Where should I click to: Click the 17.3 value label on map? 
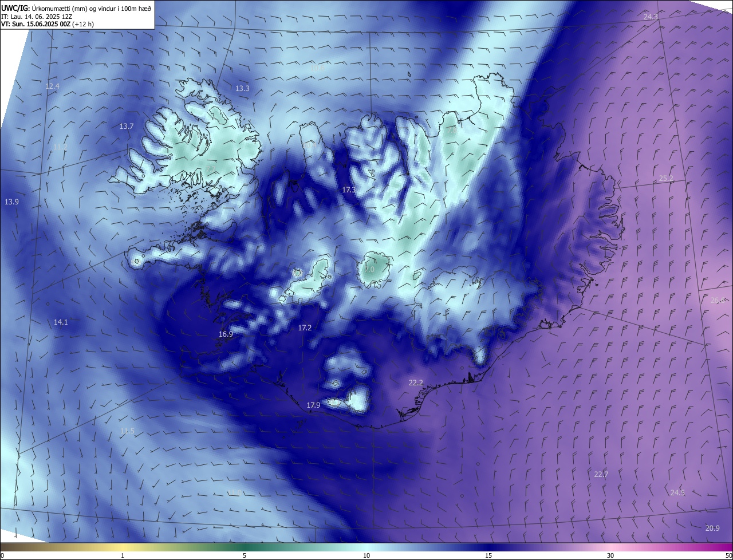(349, 189)
